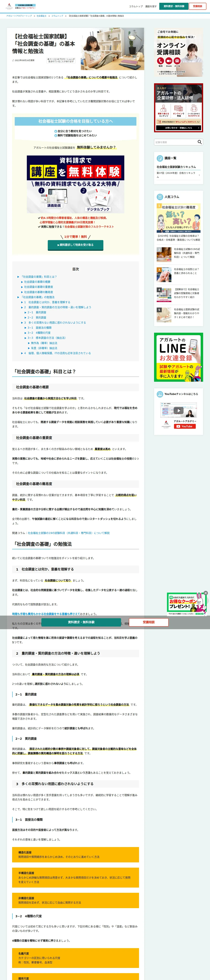Click the Zoom consultation icon
210x980 pixels.
tap(169, 61)
